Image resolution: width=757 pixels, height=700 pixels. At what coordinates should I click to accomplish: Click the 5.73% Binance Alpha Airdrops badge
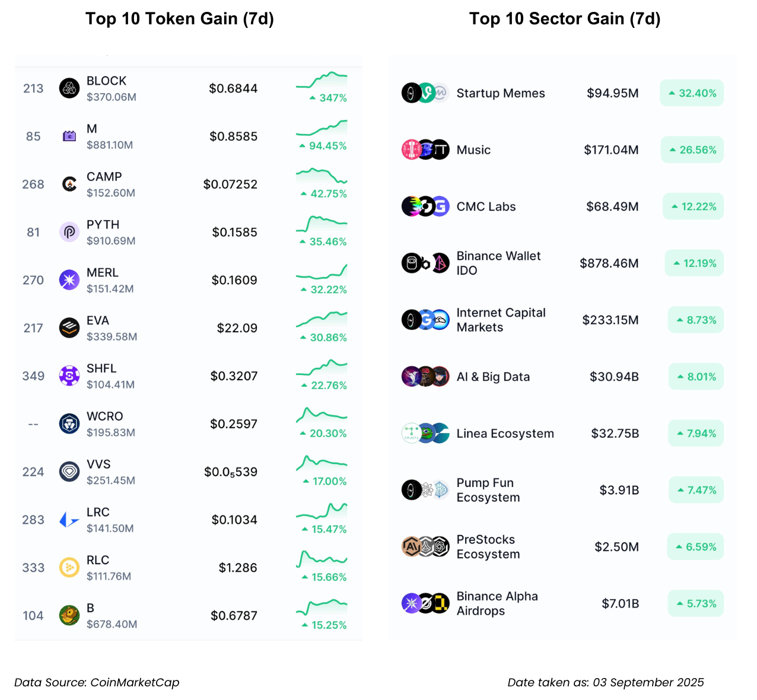click(696, 603)
